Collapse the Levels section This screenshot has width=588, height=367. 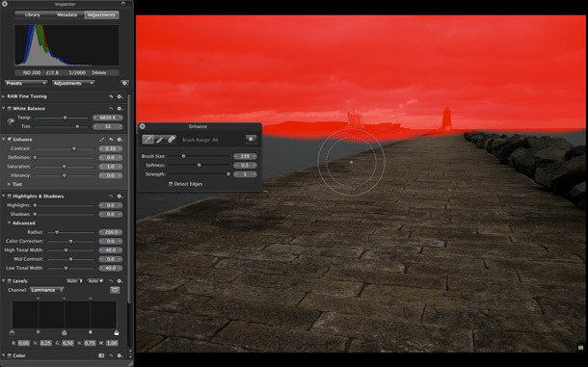tap(4, 280)
